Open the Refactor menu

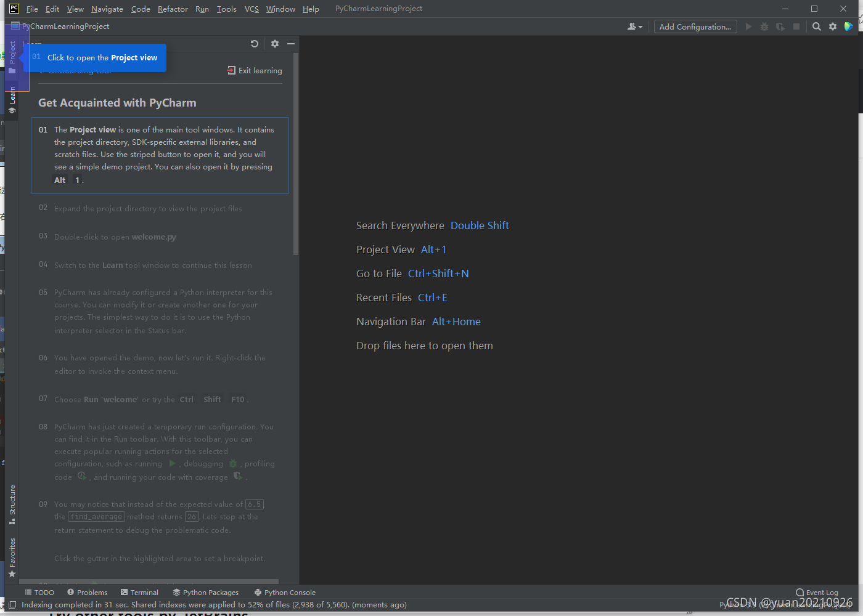tap(173, 9)
